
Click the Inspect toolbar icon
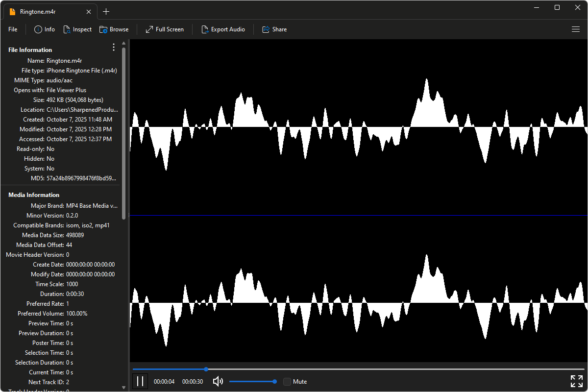pos(67,29)
